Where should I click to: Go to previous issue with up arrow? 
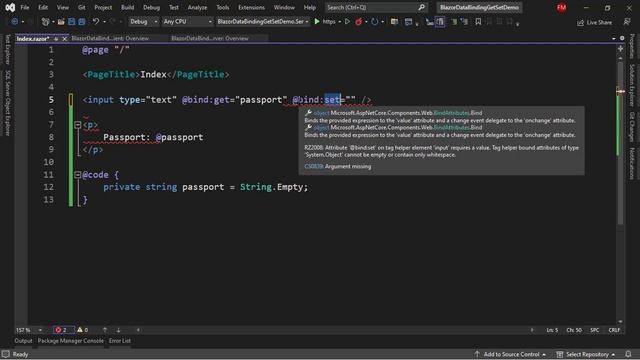[x=105, y=330]
